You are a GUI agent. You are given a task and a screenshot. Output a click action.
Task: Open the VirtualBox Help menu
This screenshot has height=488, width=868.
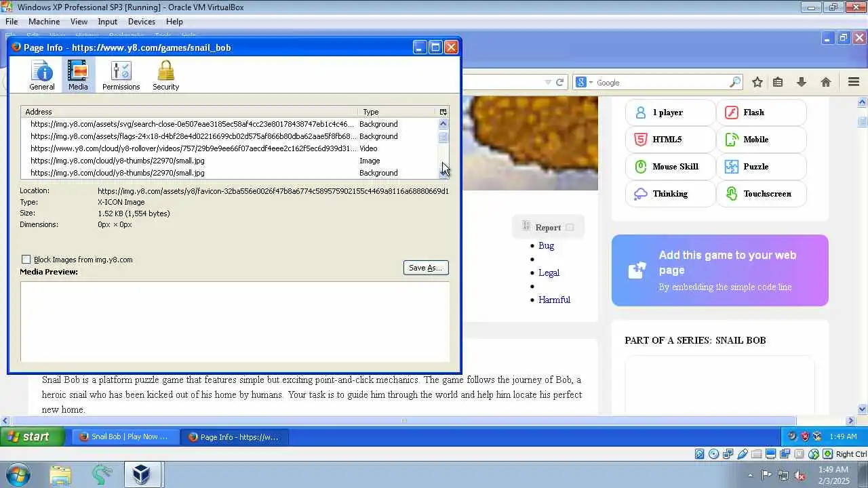(174, 22)
